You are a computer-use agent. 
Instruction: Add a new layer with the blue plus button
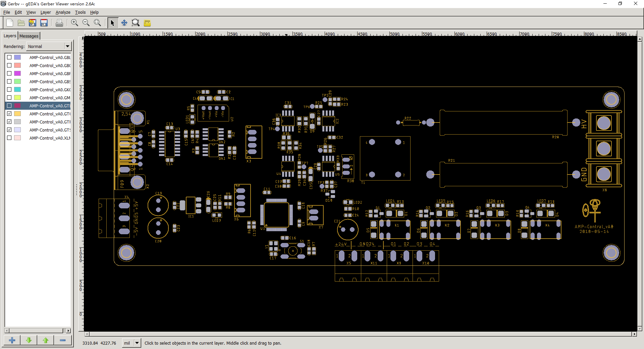tap(12, 340)
